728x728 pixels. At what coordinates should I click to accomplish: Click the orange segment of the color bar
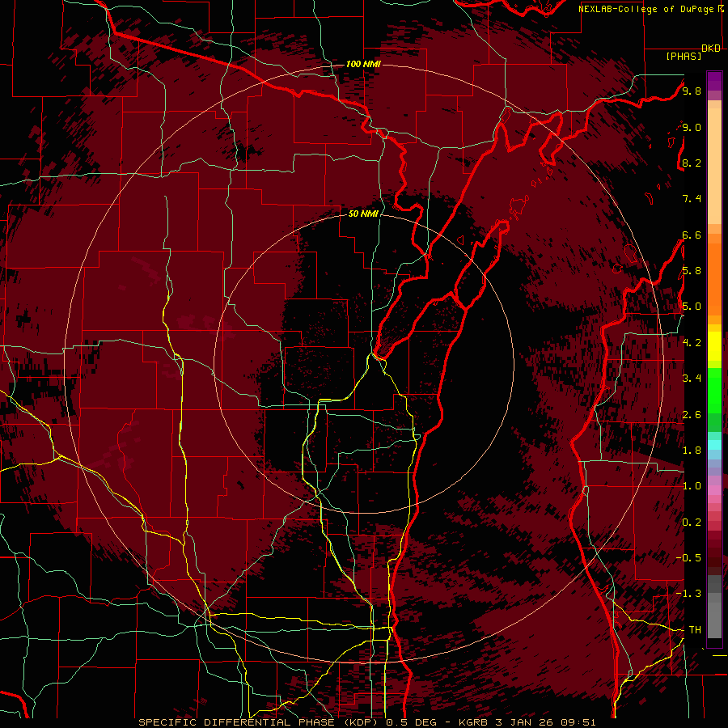[714, 278]
